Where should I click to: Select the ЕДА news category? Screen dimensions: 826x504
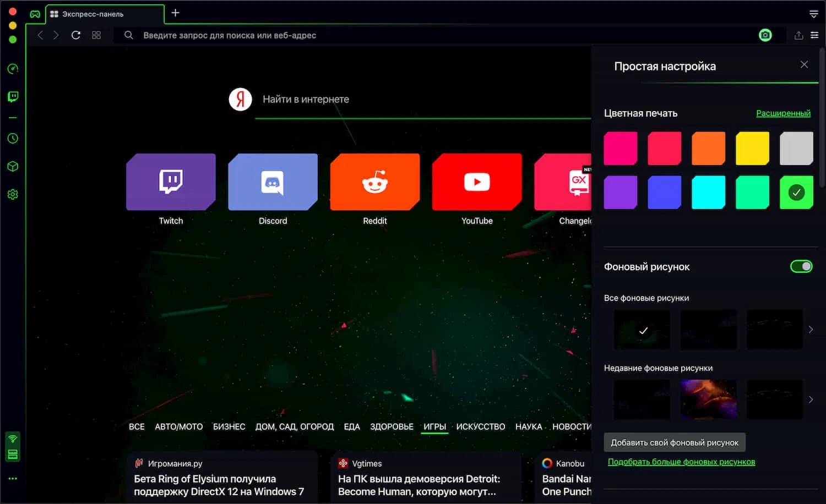tap(352, 426)
